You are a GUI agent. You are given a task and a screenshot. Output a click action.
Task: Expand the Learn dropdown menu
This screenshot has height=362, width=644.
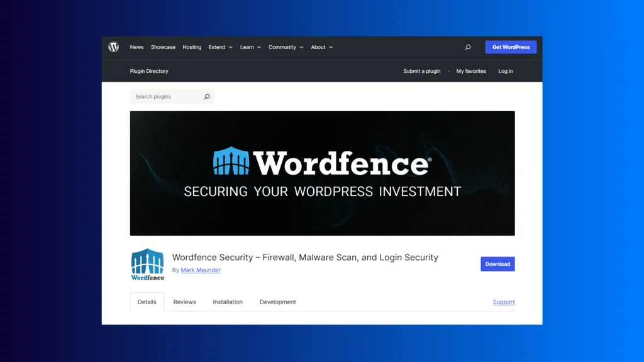point(250,47)
